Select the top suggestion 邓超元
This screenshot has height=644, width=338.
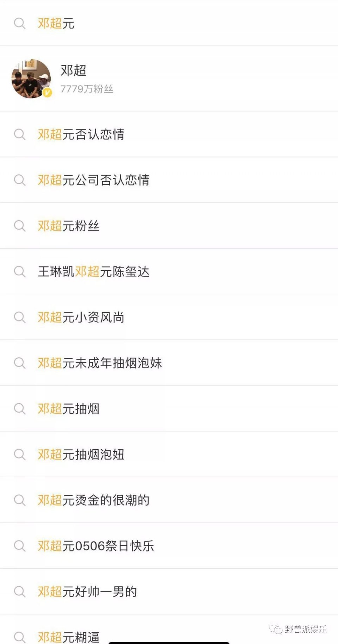point(169,23)
